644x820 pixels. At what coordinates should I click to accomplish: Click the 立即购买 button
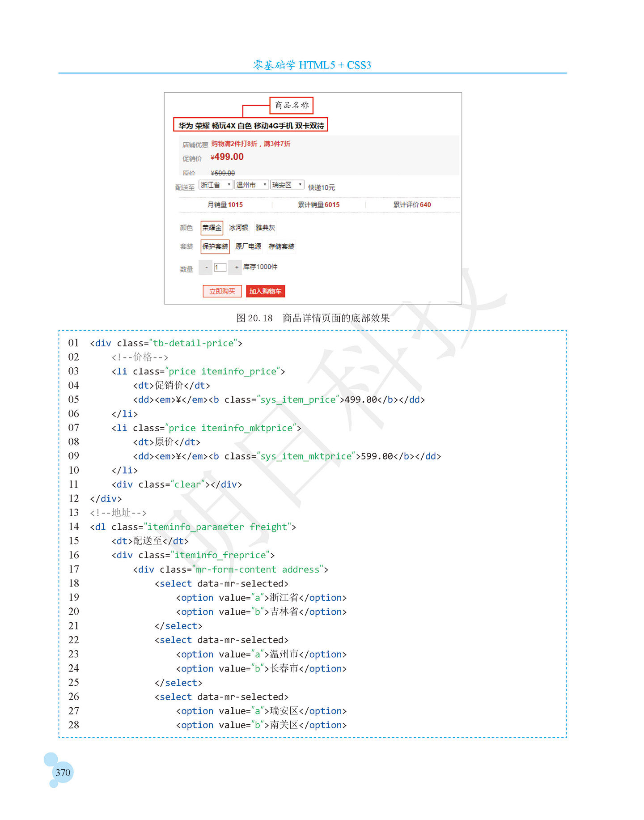coord(222,291)
